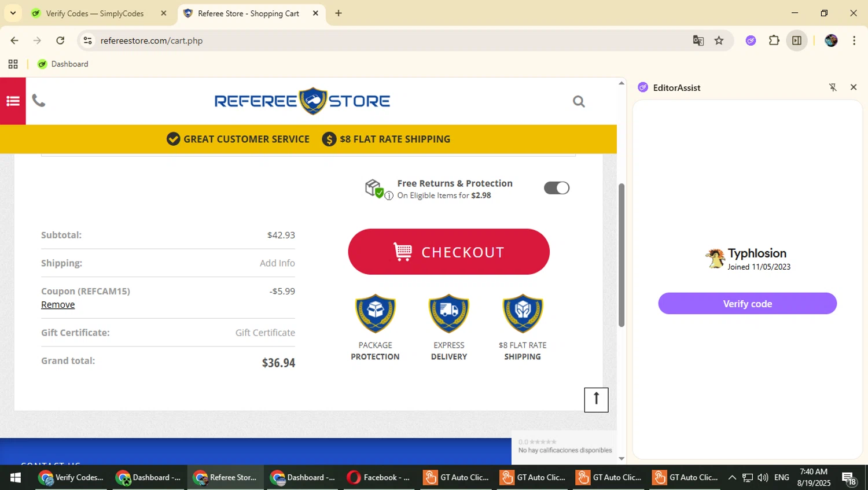Close the Referee Store tab
Image resolution: width=868 pixels, height=490 pixels.
315,13
